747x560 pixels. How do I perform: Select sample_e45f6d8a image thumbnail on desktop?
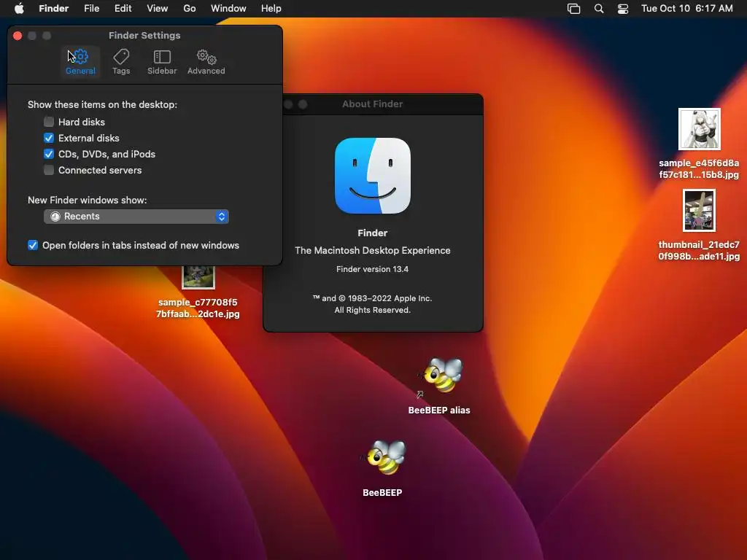699,129
